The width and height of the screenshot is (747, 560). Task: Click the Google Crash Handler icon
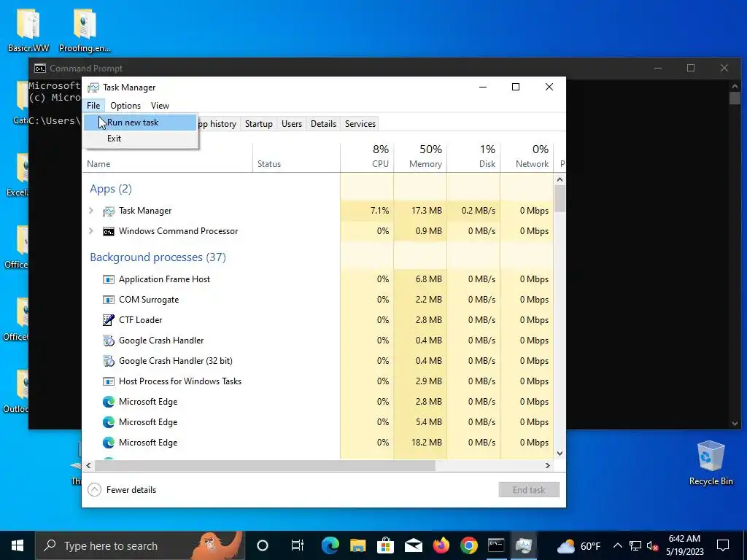109,341
